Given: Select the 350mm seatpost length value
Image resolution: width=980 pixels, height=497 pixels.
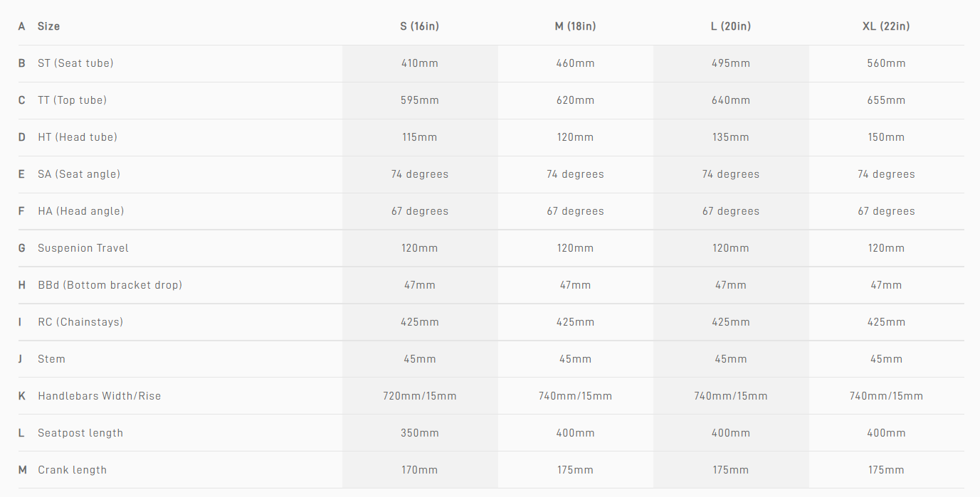Looking at the screenshot, I should click(420, 433).
